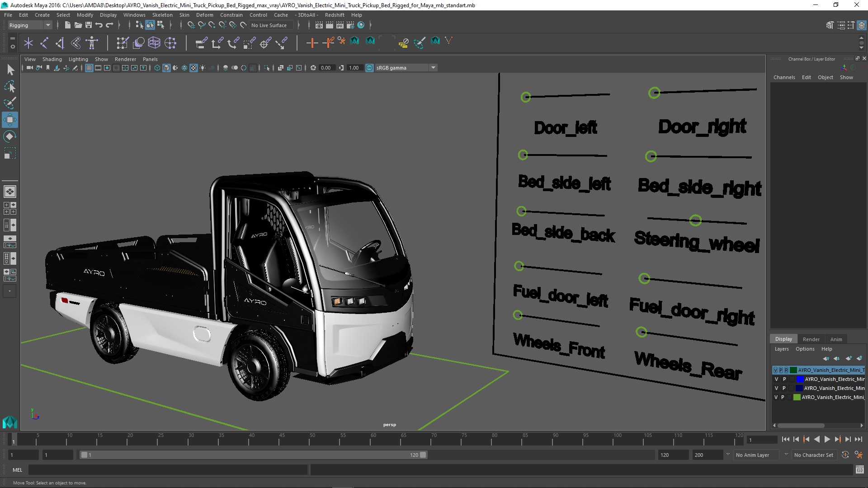Save the scene with the disk icon
Viewport: 868px width, 488px height.
click(88, 25)
